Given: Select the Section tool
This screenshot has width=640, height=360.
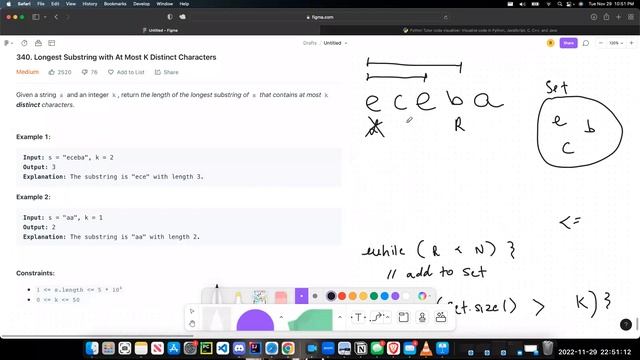Looking at the screenshot, I should [403, 317].
